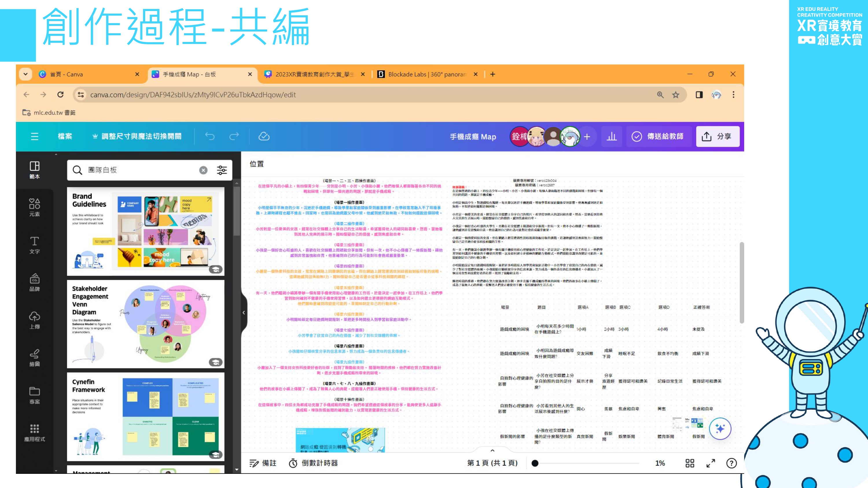The height and width of the screenshot is (488, 868).
Task: Open the 檔案 file menu
Action: [65, 136]
